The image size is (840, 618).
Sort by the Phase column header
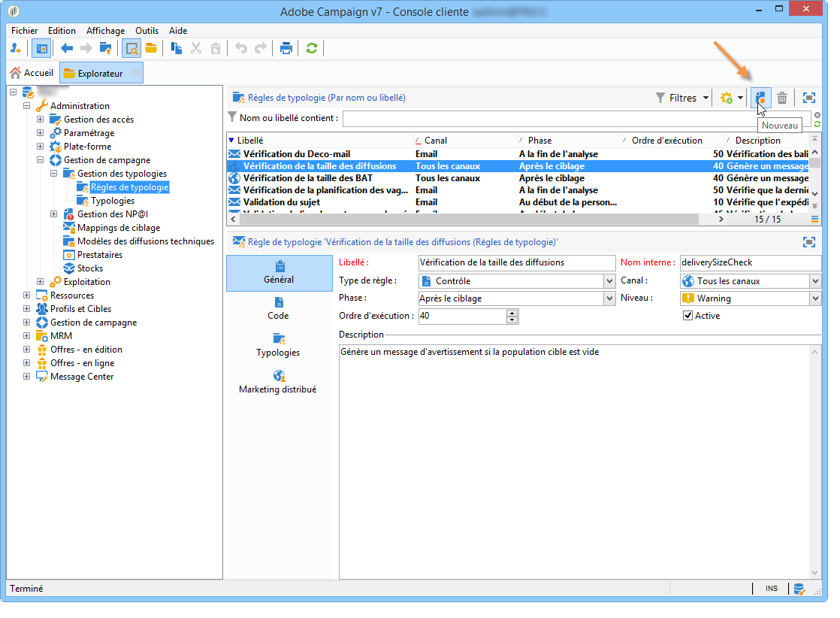569,141
